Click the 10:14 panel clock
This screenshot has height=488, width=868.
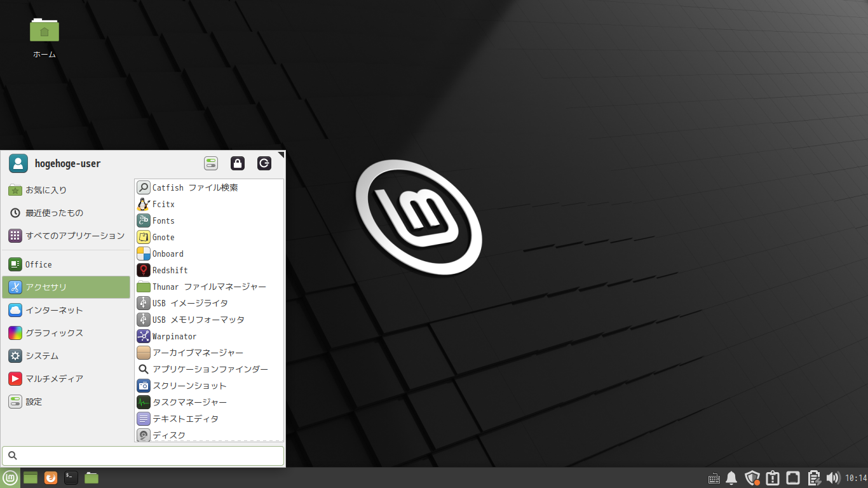(x=856, y=478)
